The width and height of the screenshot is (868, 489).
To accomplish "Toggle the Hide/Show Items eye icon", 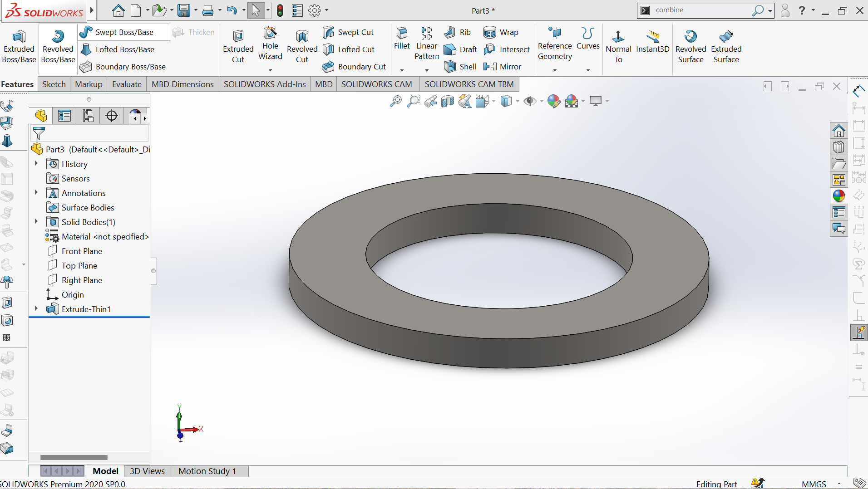I will pyautogui.click(x=529, y=101).
